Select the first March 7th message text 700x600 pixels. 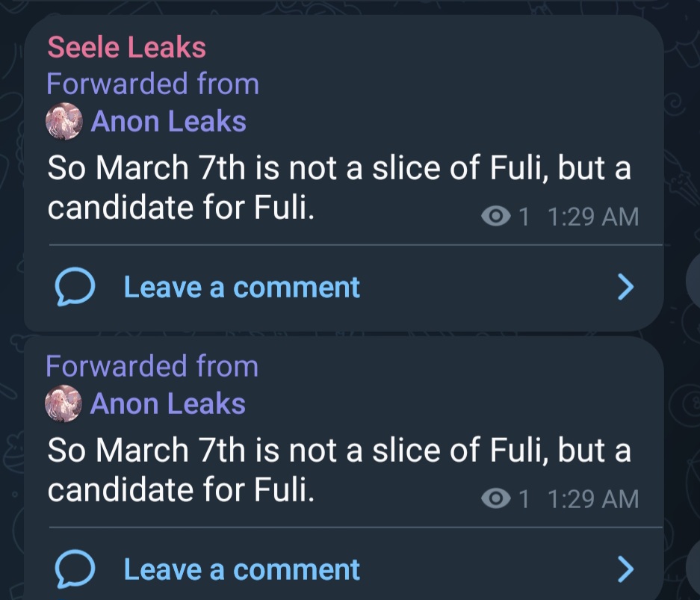click(339, 188)
